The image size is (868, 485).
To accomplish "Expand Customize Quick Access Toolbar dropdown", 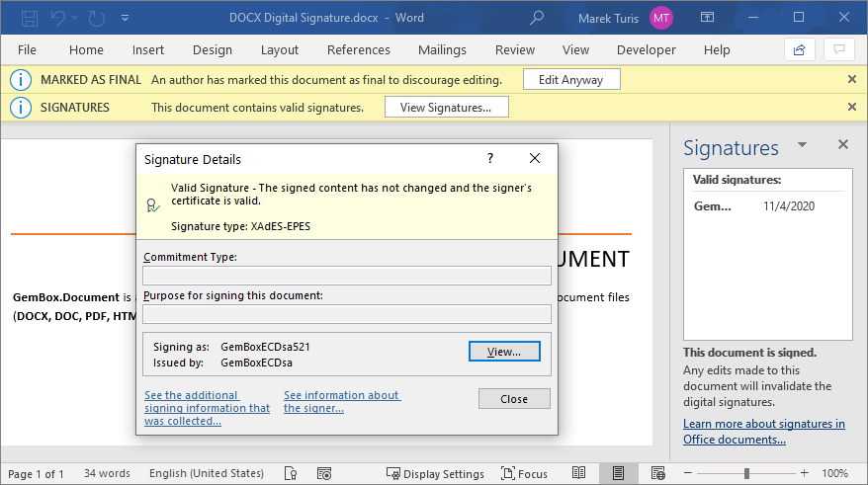I will coord(125,18).
